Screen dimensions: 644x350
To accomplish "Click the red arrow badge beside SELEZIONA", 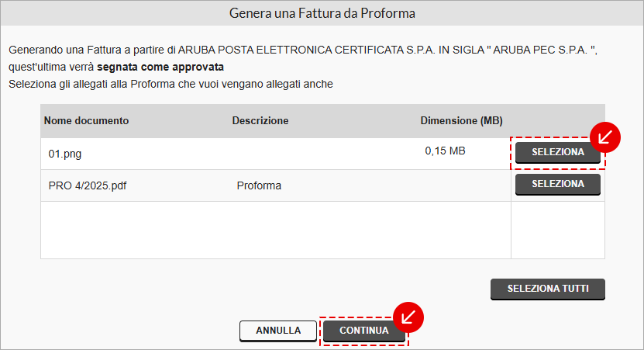I will click(x=605, y=137).
